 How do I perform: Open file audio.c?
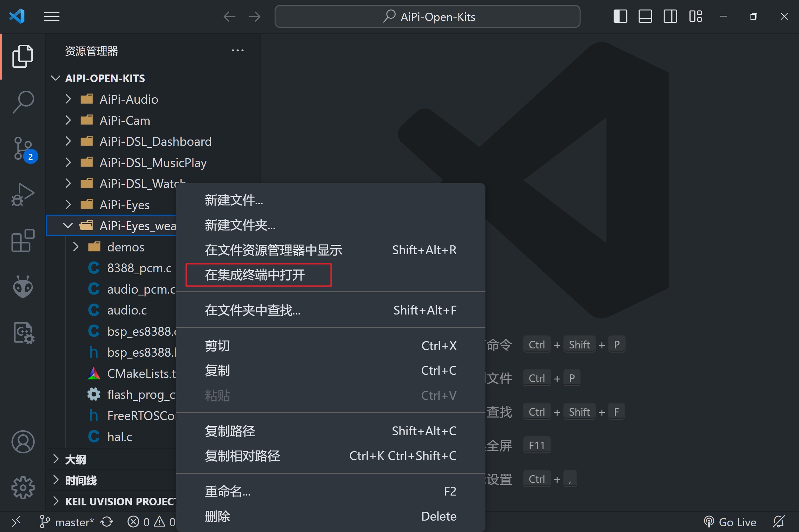[111, 310]
